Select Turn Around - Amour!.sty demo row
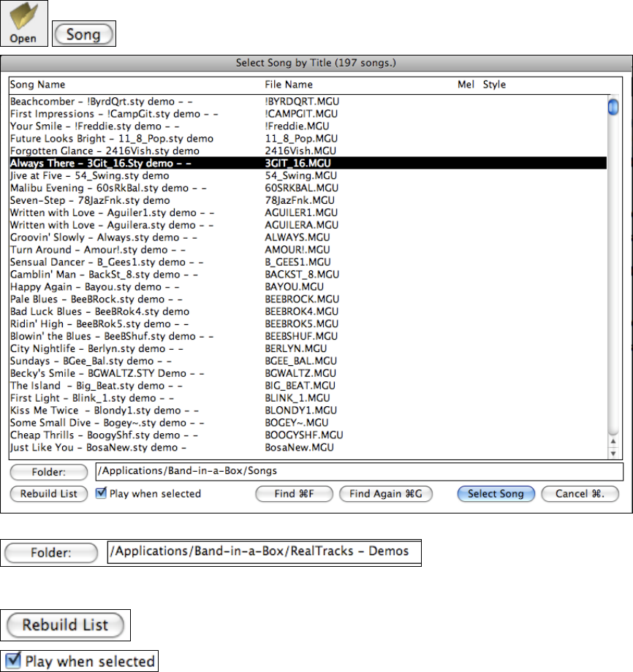633x672 pixels. (x=308, y=250)
